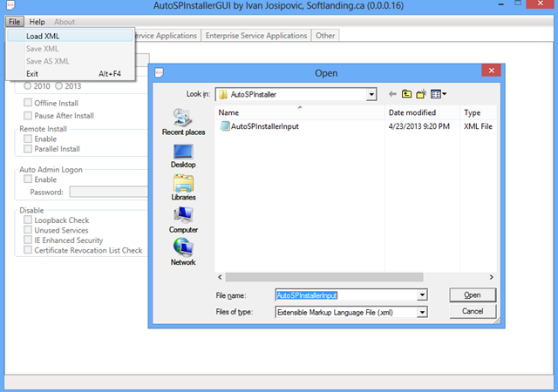
Task: Disable Loopback Check
Action: [x=28, y=220]
